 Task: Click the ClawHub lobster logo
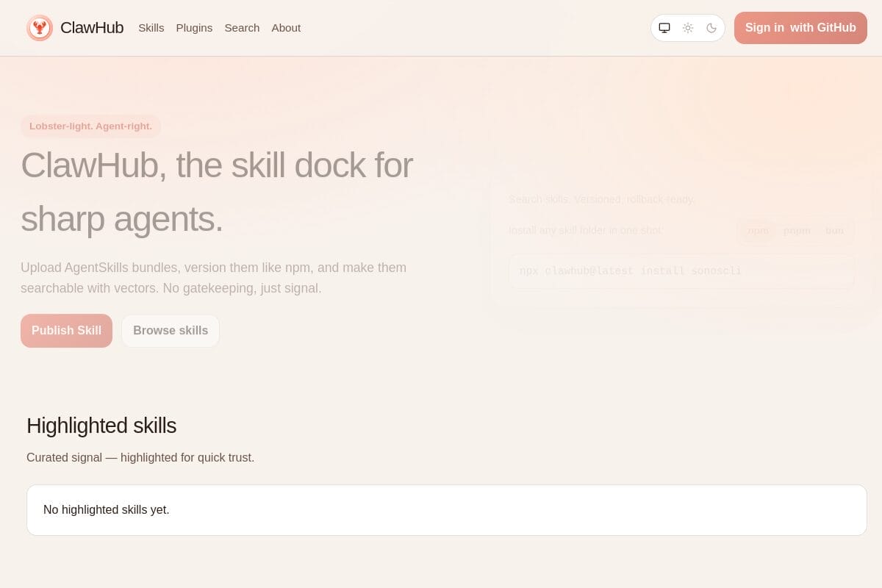coord(40,27)
